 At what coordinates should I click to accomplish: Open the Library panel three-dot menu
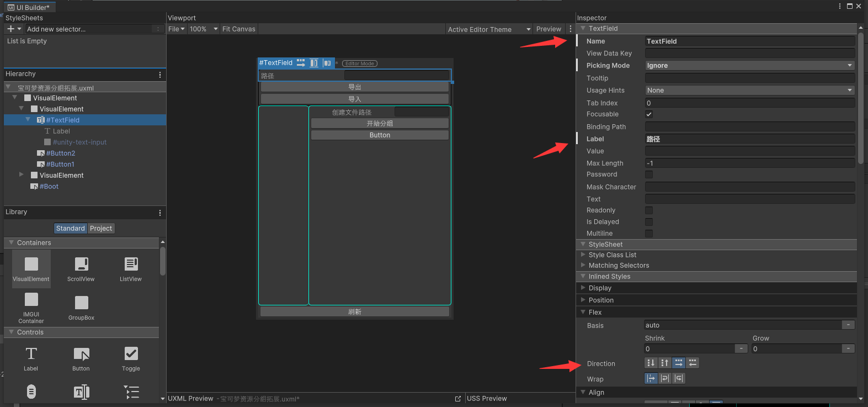coord(160,213)
